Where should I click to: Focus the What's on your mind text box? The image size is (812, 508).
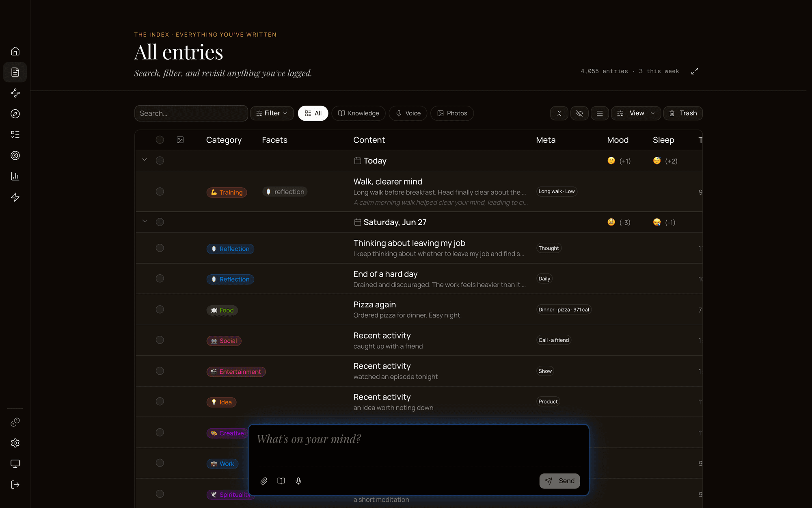pyautogui.click(x=418, y=447)
